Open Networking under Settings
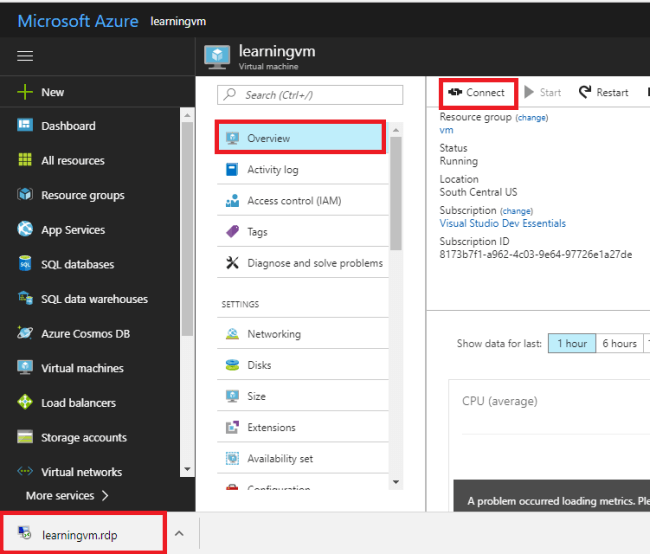The image size is (650, 554). (303, 333)
